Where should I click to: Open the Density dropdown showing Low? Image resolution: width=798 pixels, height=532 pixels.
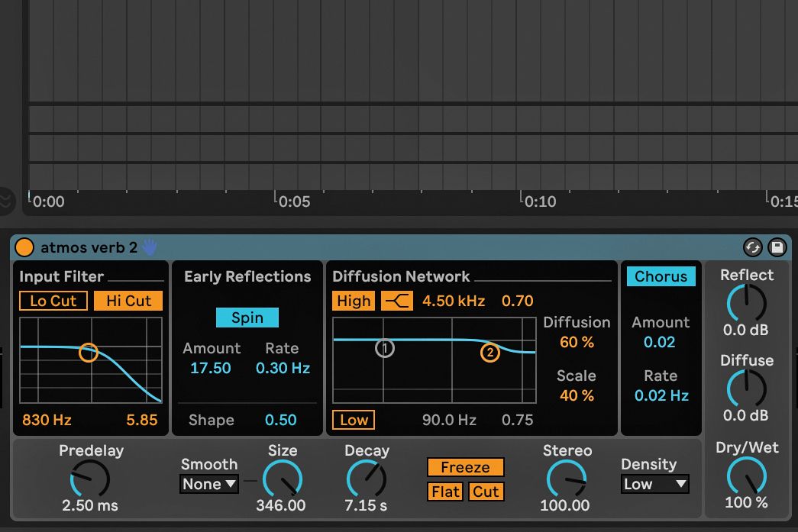(654, 484)
